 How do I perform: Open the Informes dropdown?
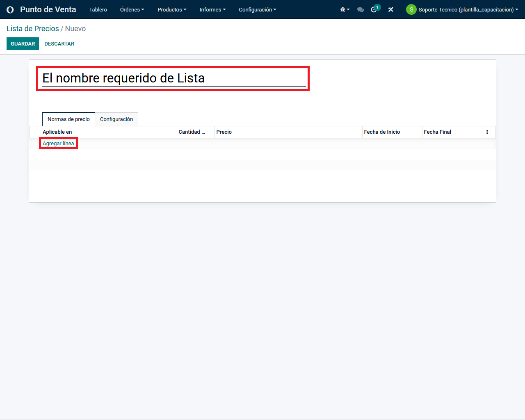coord(212,9)
